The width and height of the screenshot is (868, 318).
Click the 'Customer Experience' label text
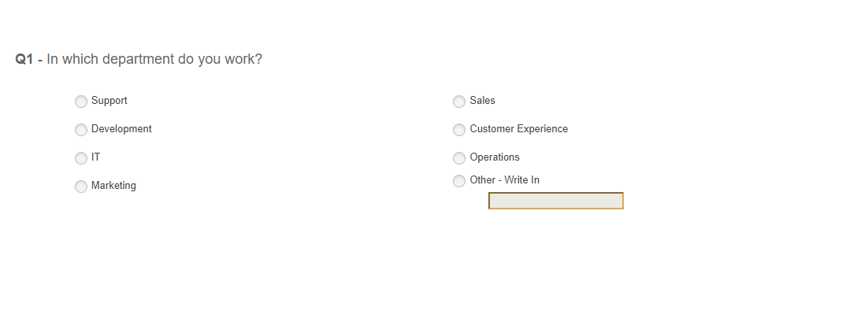coord(519,129)
